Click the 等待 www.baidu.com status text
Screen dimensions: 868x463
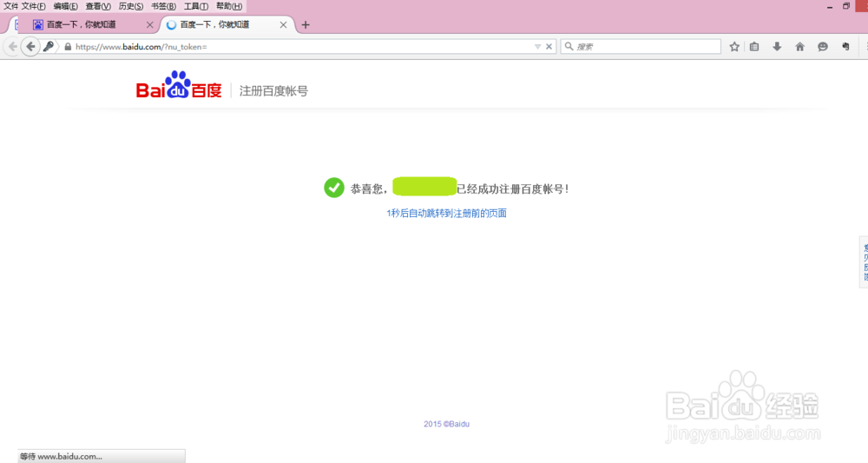61,456
